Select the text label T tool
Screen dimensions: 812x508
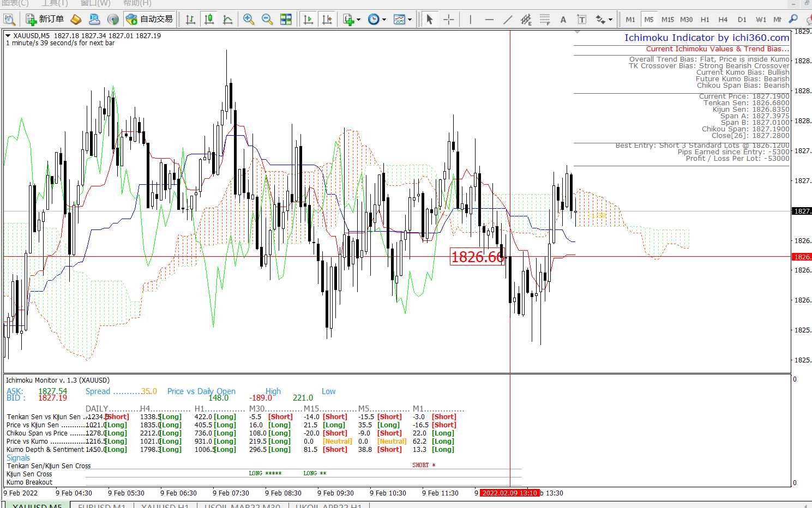click(581, 20)
